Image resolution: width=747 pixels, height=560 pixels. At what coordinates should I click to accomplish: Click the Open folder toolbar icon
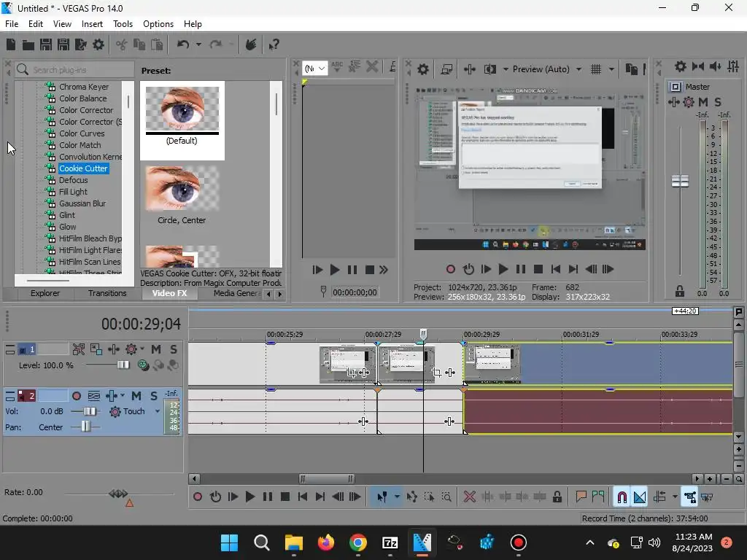(28, 44)
